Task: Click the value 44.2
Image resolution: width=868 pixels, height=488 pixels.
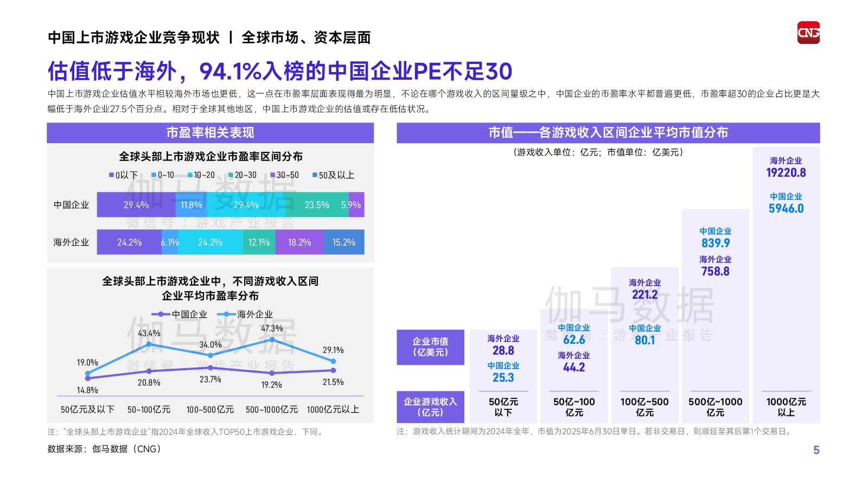Action: tap(574, 368)
